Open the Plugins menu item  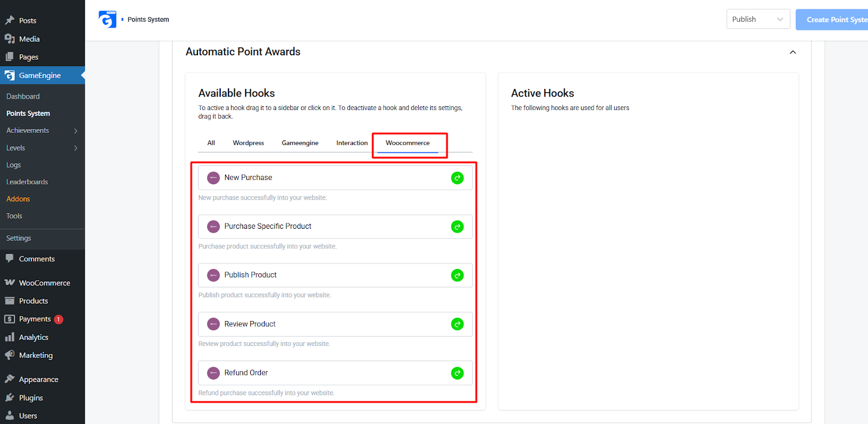click(x=31, y=398)
